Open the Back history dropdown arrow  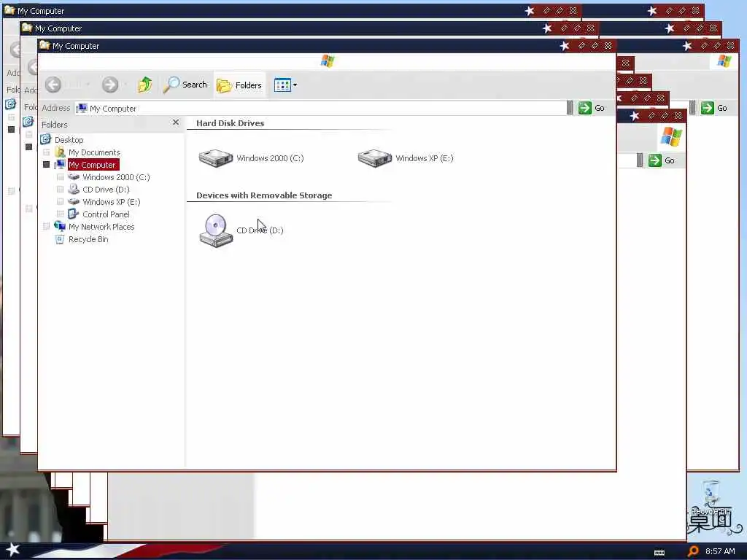pyautogui.click(x=88, y=85)
